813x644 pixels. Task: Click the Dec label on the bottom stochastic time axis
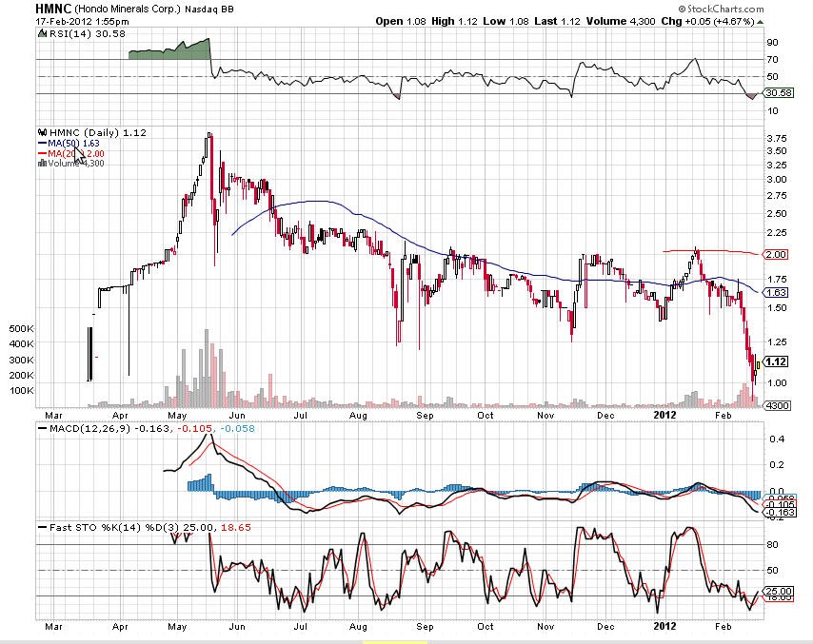point(605,626)
